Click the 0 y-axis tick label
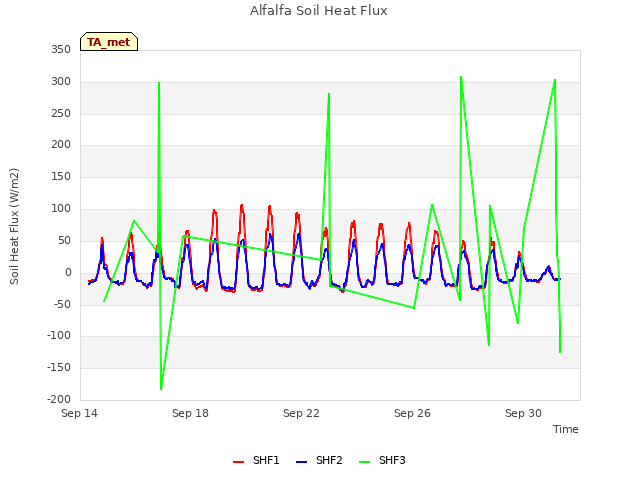 68,273
